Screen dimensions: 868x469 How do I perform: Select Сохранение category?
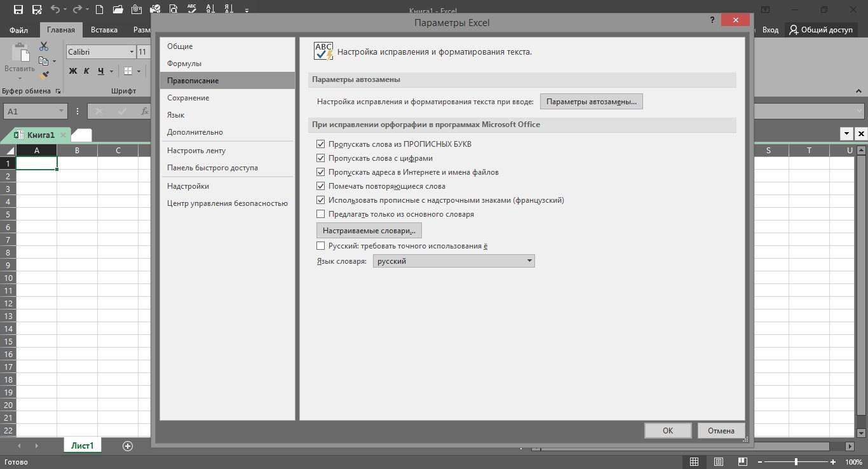(227, 98)
